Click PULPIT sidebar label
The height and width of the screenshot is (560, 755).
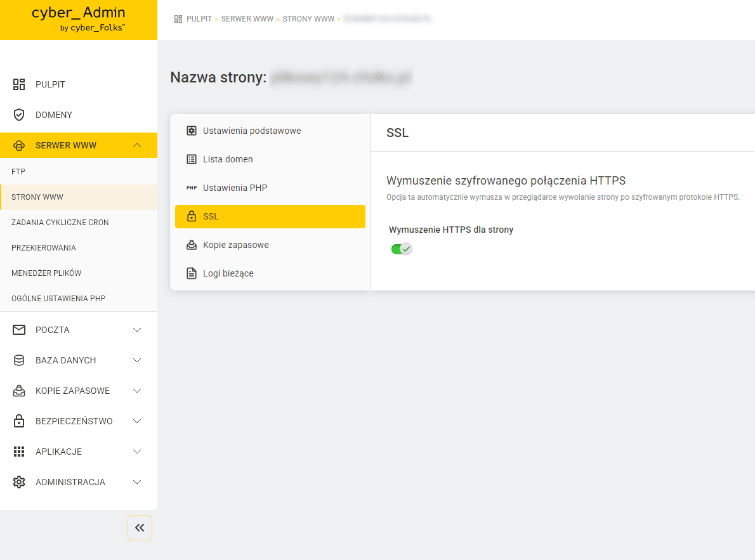click(50, 84)
